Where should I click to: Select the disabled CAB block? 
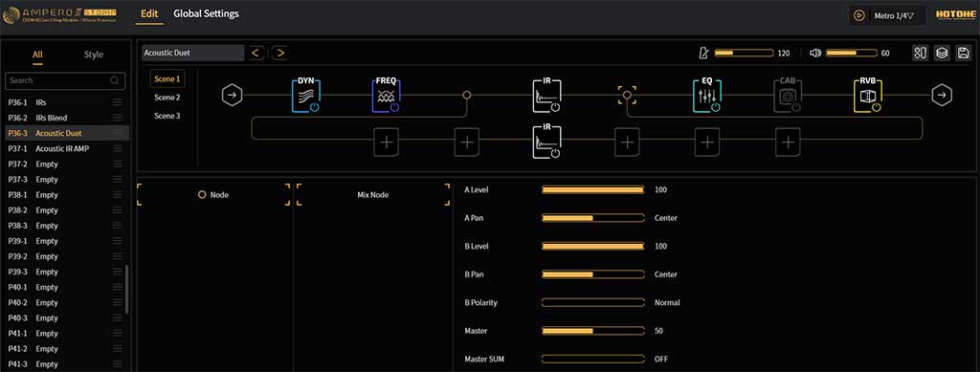788,96
